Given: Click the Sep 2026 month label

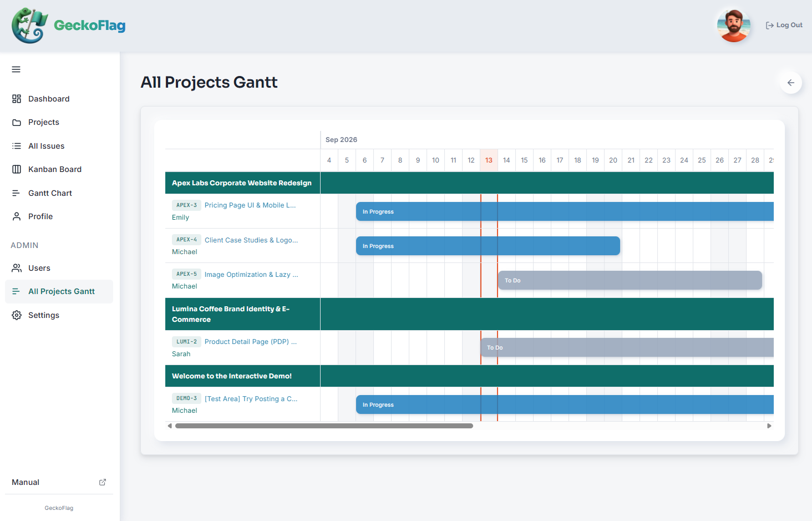Looking at the screenshot, I should click(341, 140).
